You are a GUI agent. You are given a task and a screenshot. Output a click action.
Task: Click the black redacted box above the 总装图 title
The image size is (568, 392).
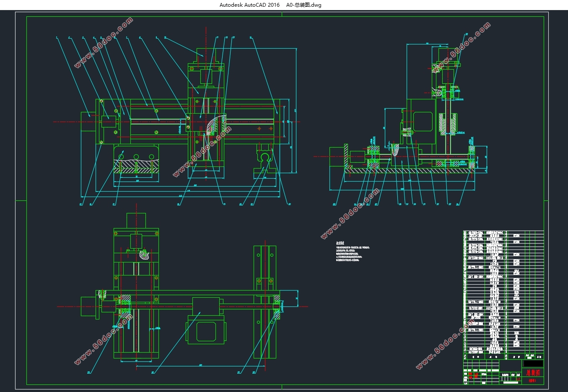533,363
